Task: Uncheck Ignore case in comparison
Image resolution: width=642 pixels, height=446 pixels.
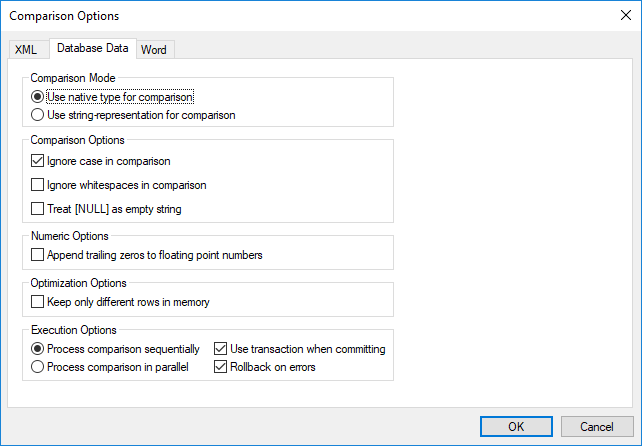Action: [38, 161]
